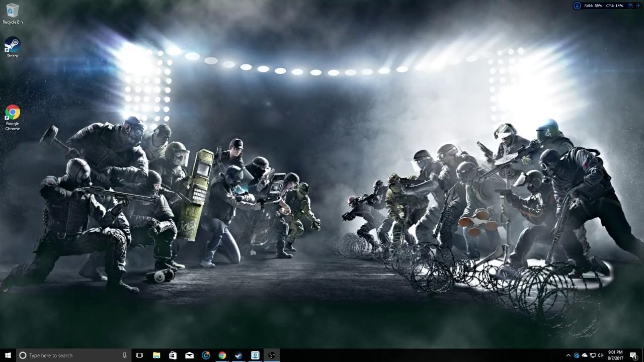
Task: Open the blue CCleaner taskbar icon
Action: click(x=206, y=355)
